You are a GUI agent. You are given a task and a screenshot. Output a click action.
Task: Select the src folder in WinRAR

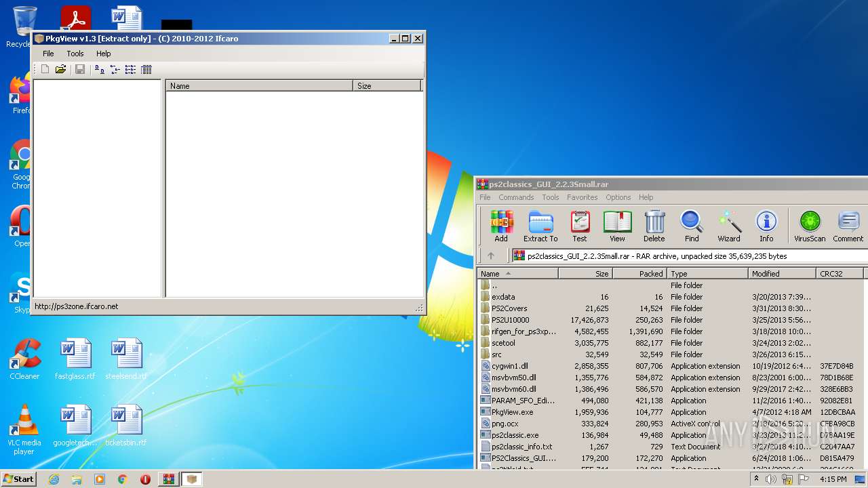[x=496, y=354]
